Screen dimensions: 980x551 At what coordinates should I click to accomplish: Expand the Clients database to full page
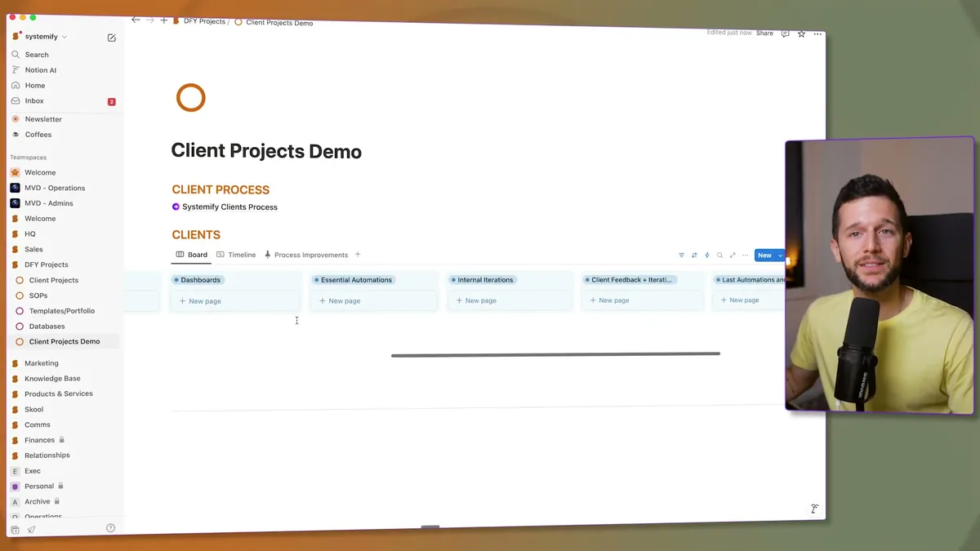(x=733, y=255)
